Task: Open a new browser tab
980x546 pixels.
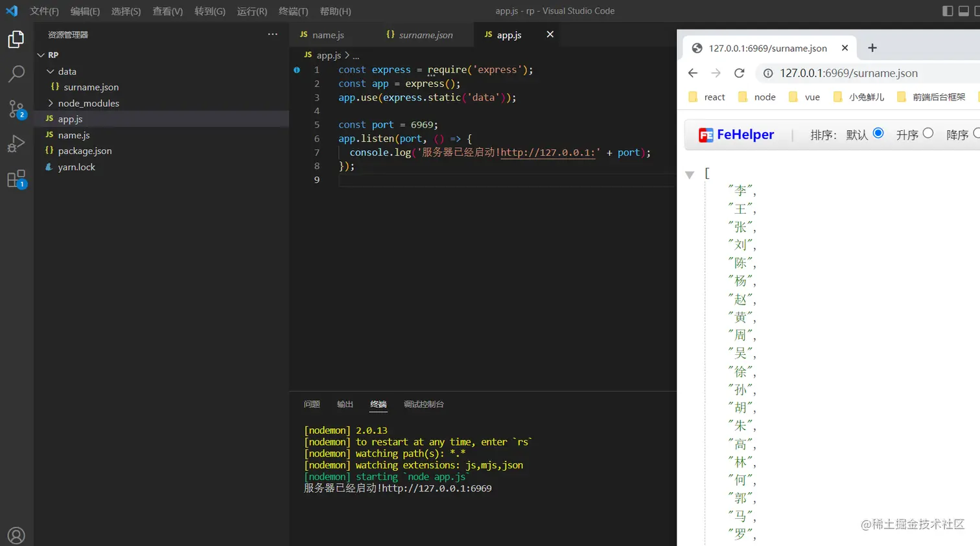Action: point(872,48)
